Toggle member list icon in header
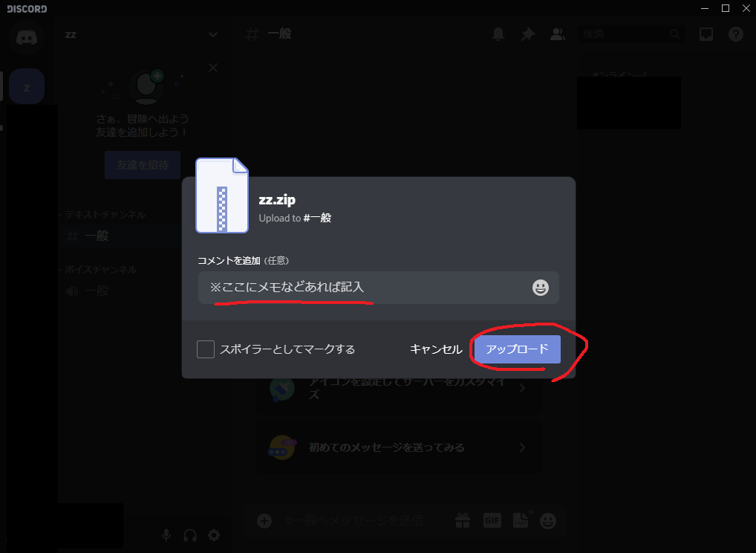 (x=558, y=34)
